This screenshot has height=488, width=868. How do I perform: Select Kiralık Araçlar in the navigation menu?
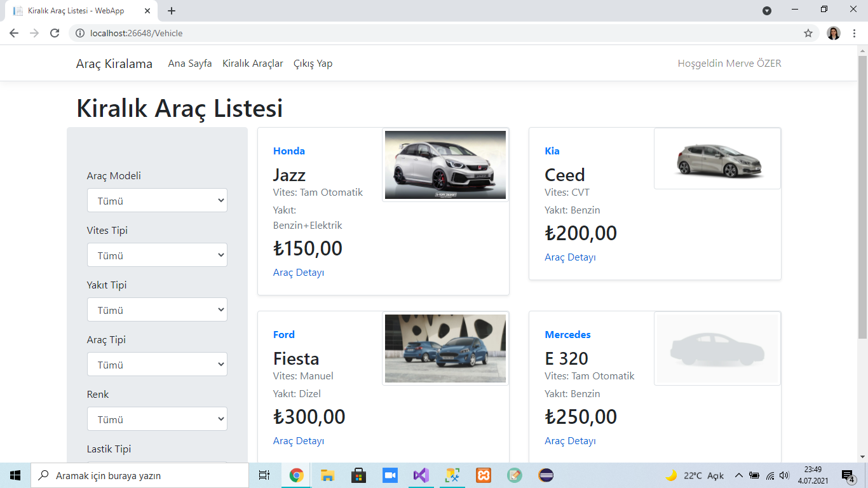click(x=252, y=63)
